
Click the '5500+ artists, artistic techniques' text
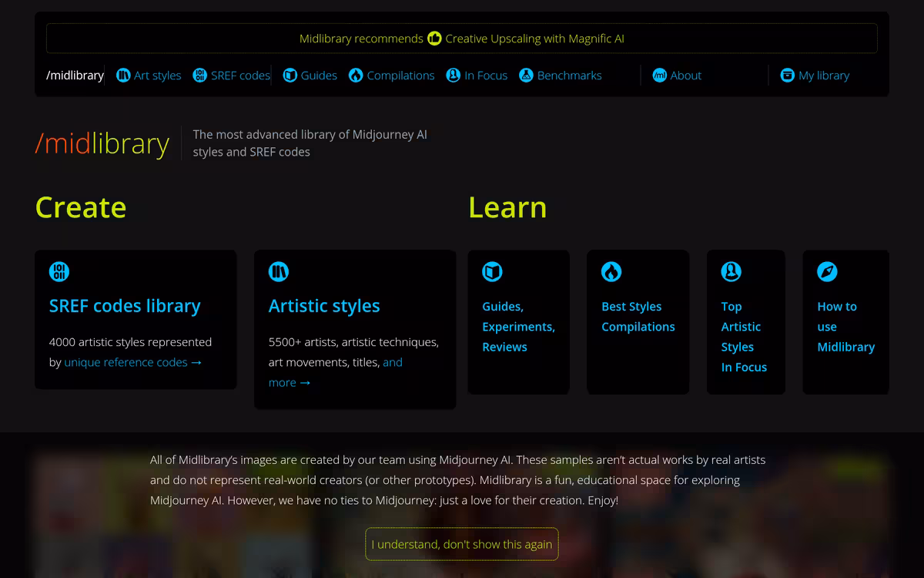pos(353,342)
